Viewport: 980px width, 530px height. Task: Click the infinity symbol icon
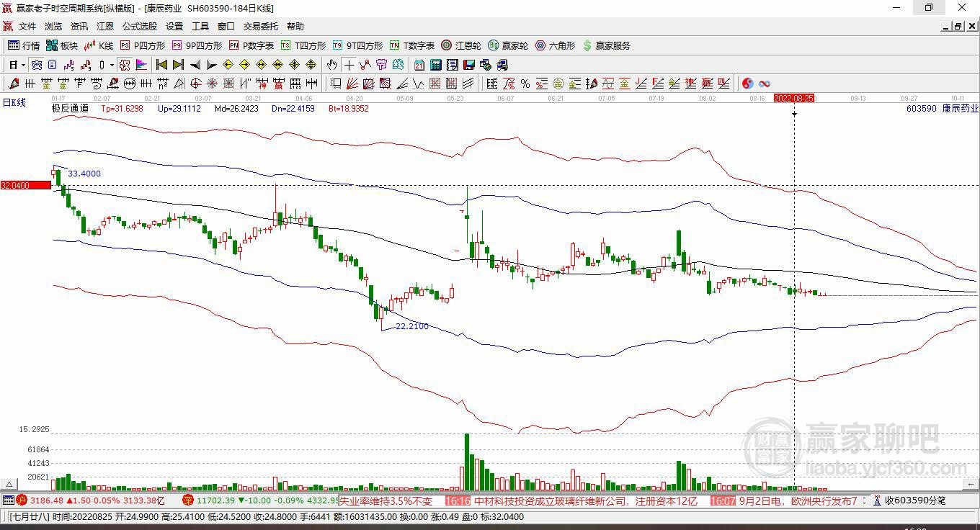point(765,84)
